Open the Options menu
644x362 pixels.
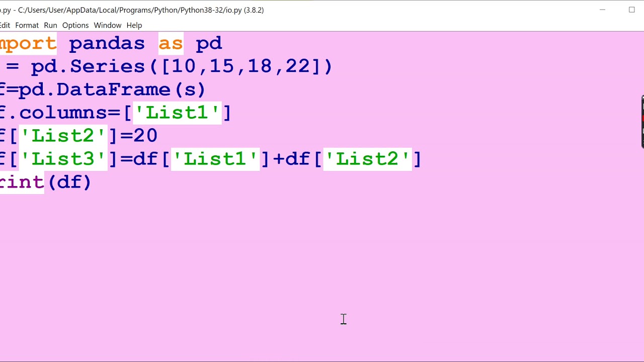75,25
